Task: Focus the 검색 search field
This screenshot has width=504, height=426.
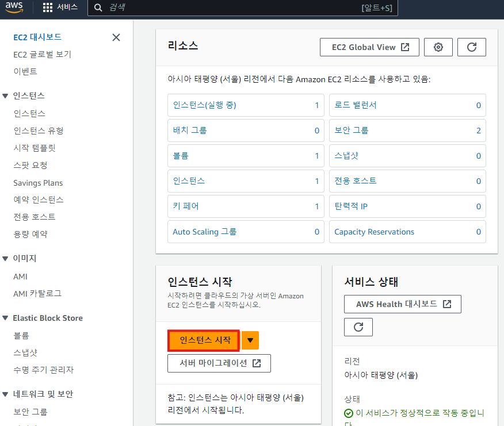Action: tap(243, 7)
